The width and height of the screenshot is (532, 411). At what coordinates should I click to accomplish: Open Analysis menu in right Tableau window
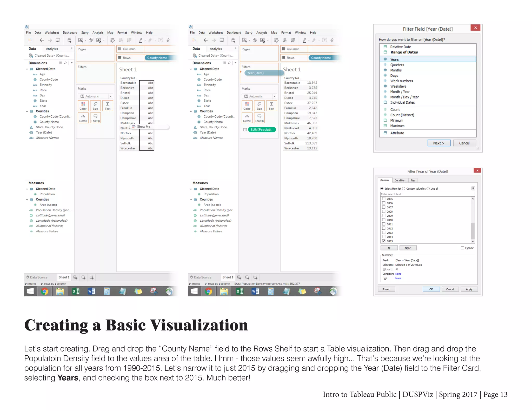262,33
